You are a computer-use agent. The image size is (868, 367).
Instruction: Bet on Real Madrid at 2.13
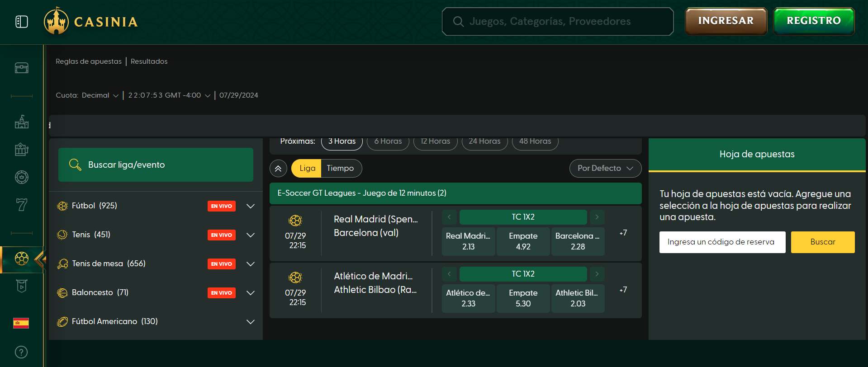[x=469, y=241]
